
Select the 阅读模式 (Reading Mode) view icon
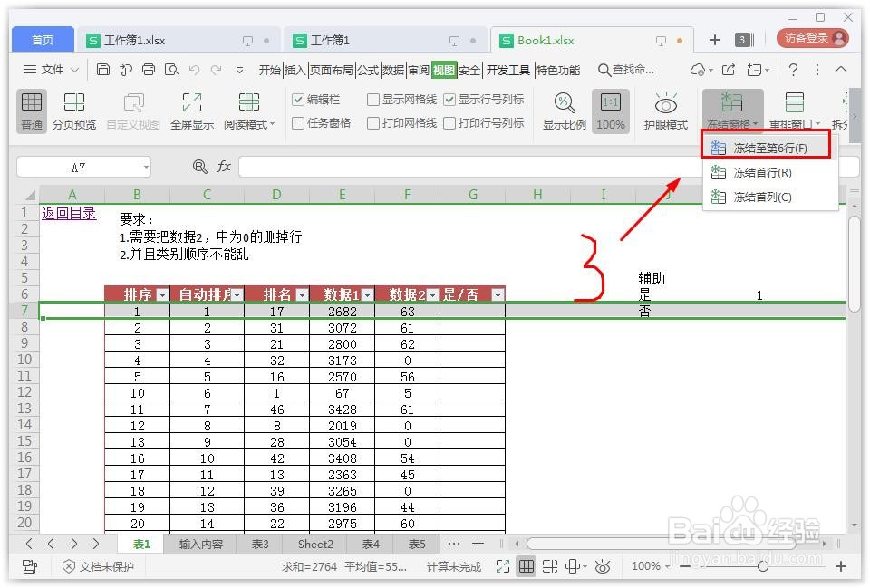click(x=246, y=111)
